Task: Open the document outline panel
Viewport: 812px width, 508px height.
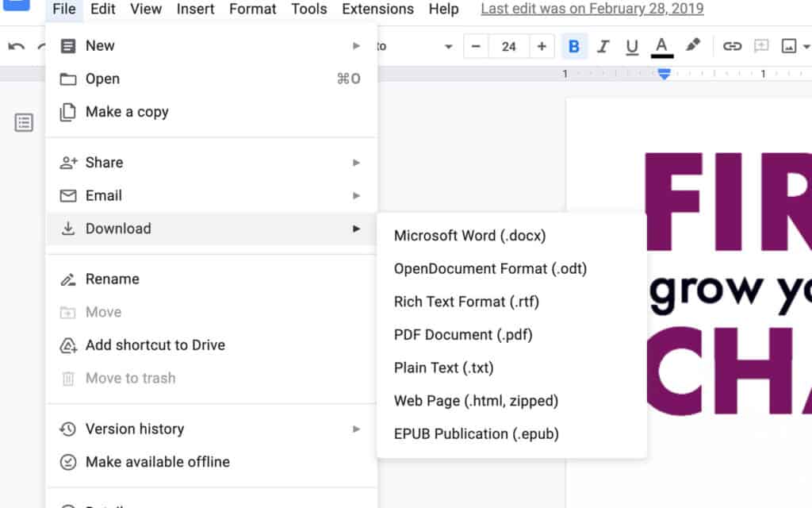Action: (x=24, y=122)
